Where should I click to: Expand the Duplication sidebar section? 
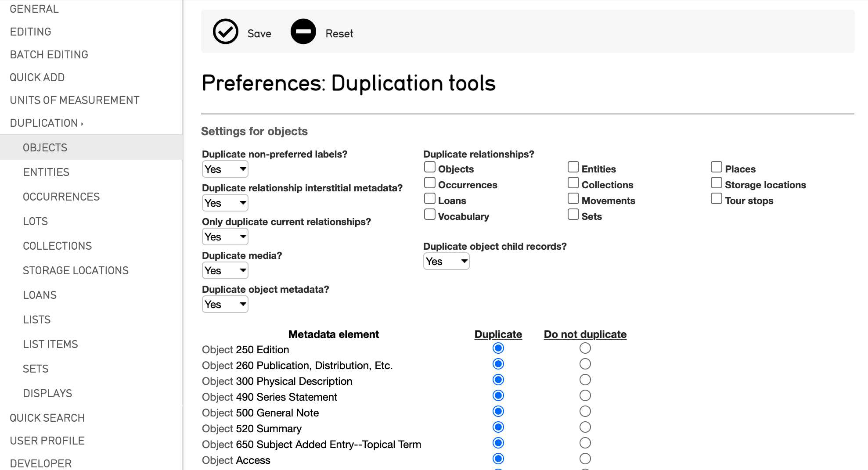pyautogui.click(x=46, y=123)
